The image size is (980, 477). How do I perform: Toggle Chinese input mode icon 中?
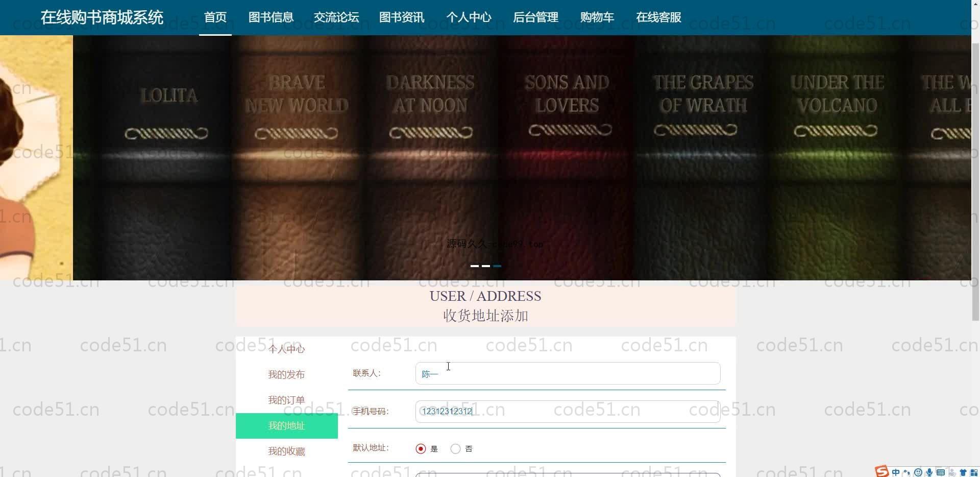[896, 472]
